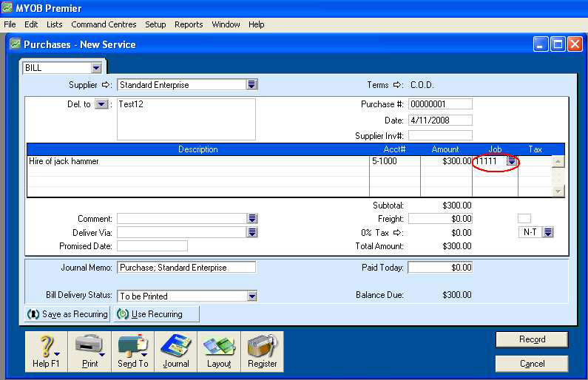
Task: Click the Record button
Action: coord(532,339)
